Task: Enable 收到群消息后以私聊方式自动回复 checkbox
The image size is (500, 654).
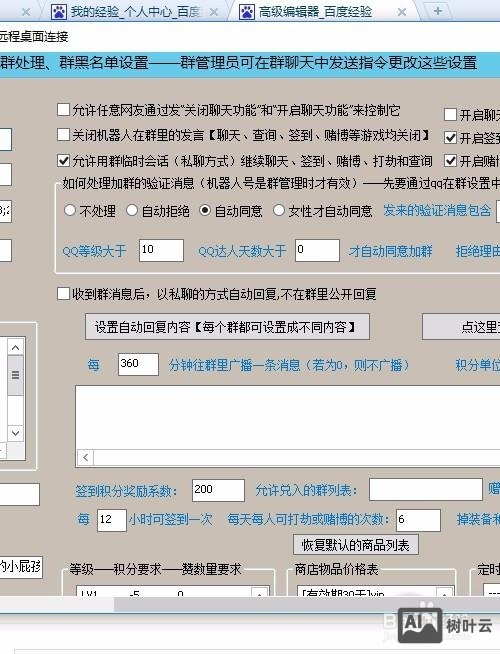Action: point(63,294)
